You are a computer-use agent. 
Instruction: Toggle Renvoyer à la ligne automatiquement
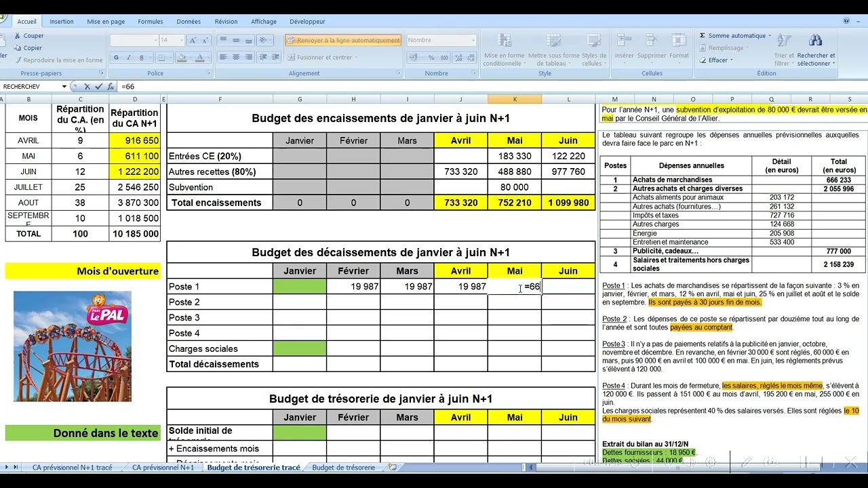click(x=343, y=40)
